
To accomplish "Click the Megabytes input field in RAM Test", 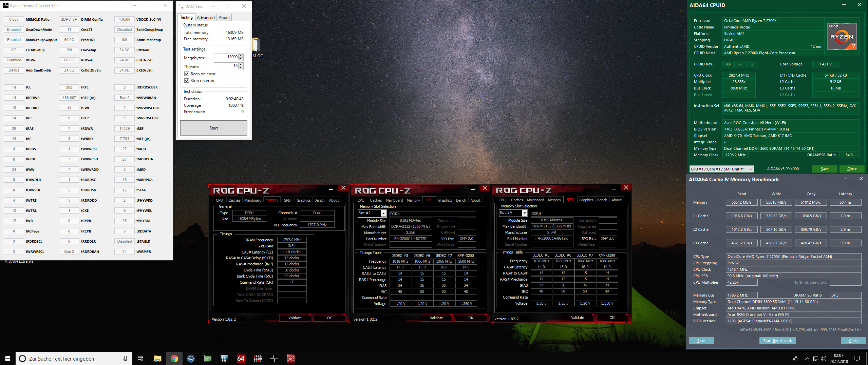I will (226, 57).
